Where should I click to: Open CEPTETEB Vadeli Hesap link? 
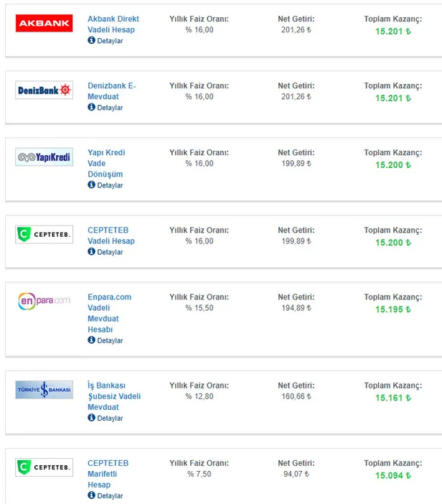pyautogui.click(x=110, y=235)
